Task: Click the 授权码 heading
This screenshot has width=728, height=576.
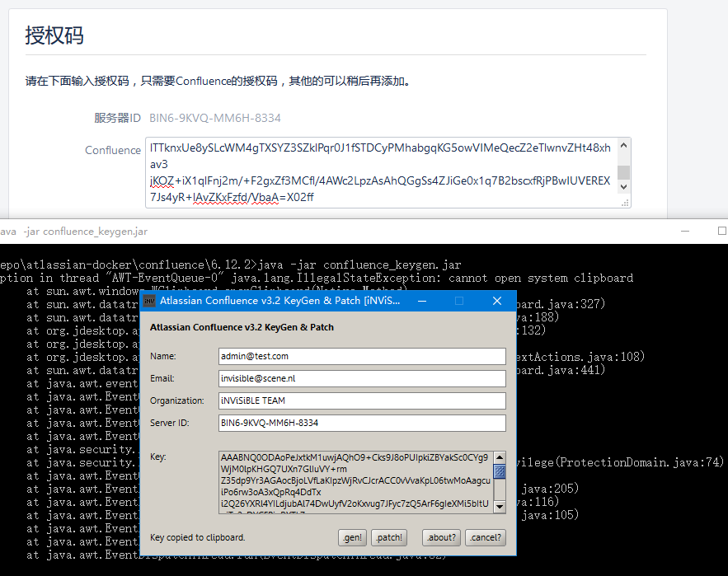Action: pyautogui.click(x=54, y=35)
